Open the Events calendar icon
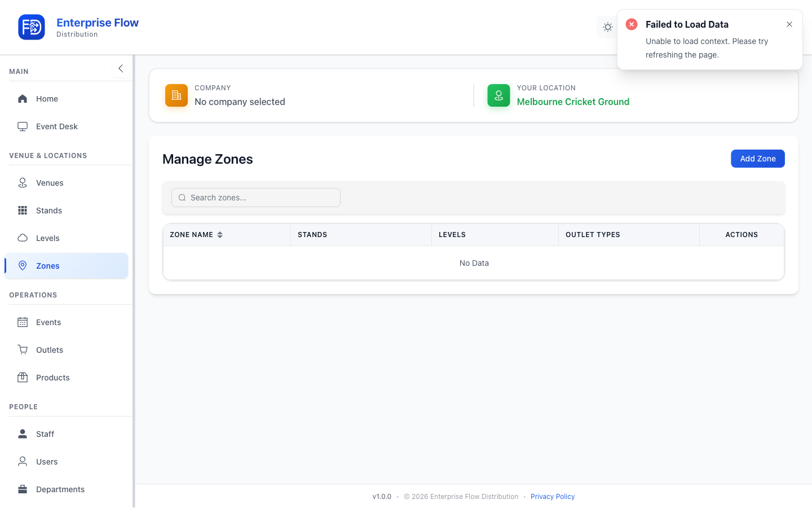This screenshot has width=812, height=508. (23, 322)
